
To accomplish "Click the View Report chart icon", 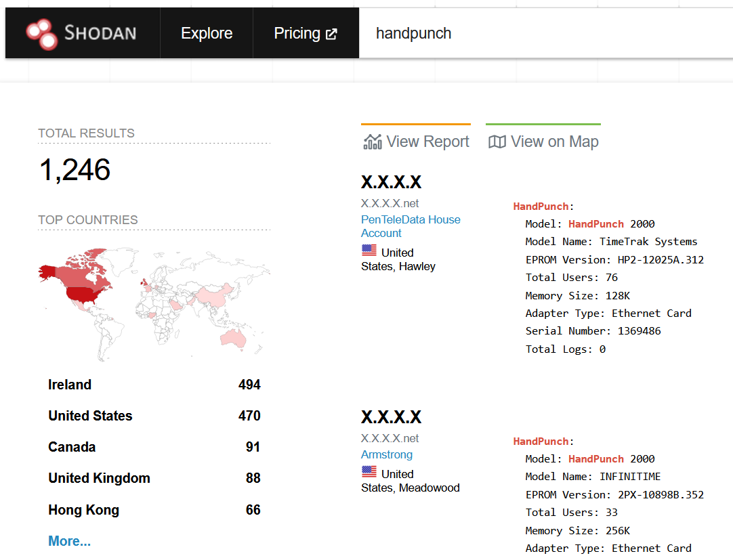I will pyautogui.click(x=373, y=142).
